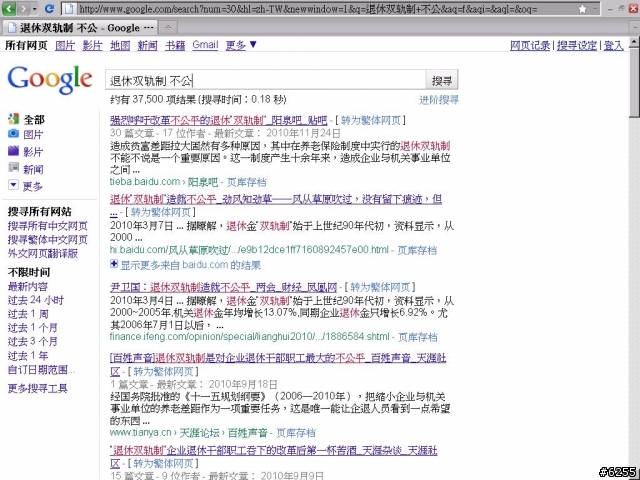The width and height of the screenshot is (640, 480).
Task: Open the 百姓声音 天涯社区 result title
Action: pos(278,364)
